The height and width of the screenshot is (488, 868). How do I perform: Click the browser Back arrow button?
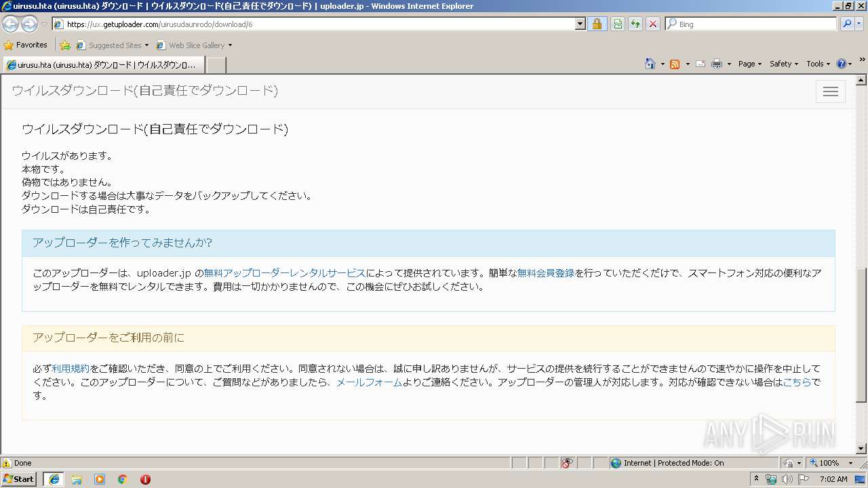tap(11, 24)
